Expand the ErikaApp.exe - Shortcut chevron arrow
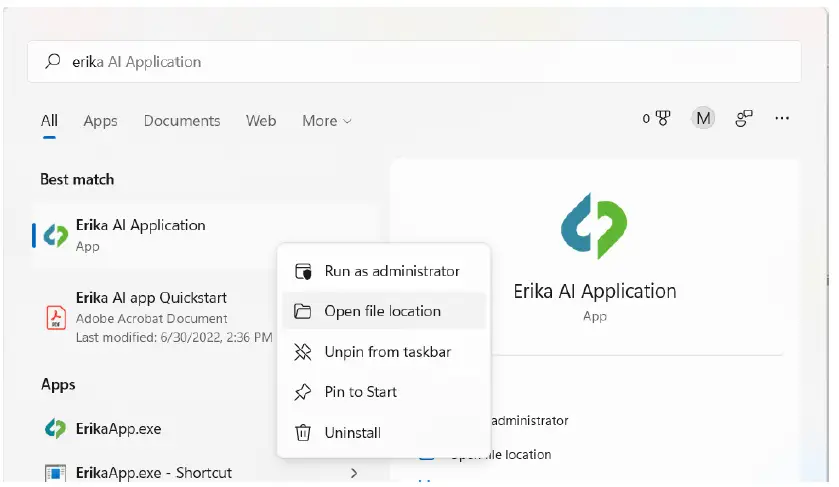This screenshot has width=839, height=487. pos(354,473)
